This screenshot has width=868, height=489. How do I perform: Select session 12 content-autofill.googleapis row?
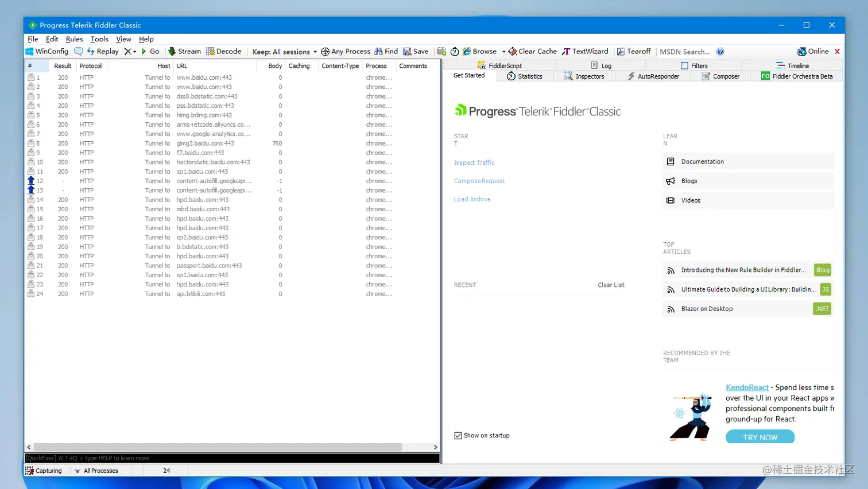(232, 181)
